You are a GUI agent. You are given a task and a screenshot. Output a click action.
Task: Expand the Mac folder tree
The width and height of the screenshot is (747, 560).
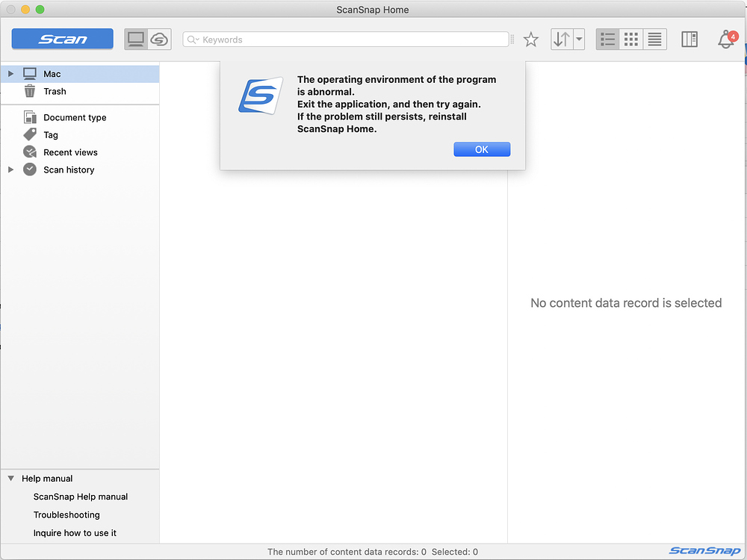click(x=10, y=73)
